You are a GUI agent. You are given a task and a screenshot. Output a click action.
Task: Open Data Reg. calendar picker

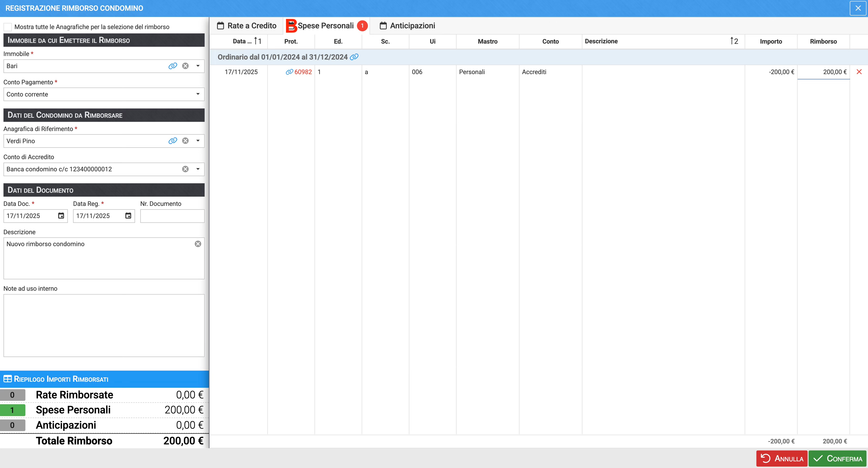(128, 216)
